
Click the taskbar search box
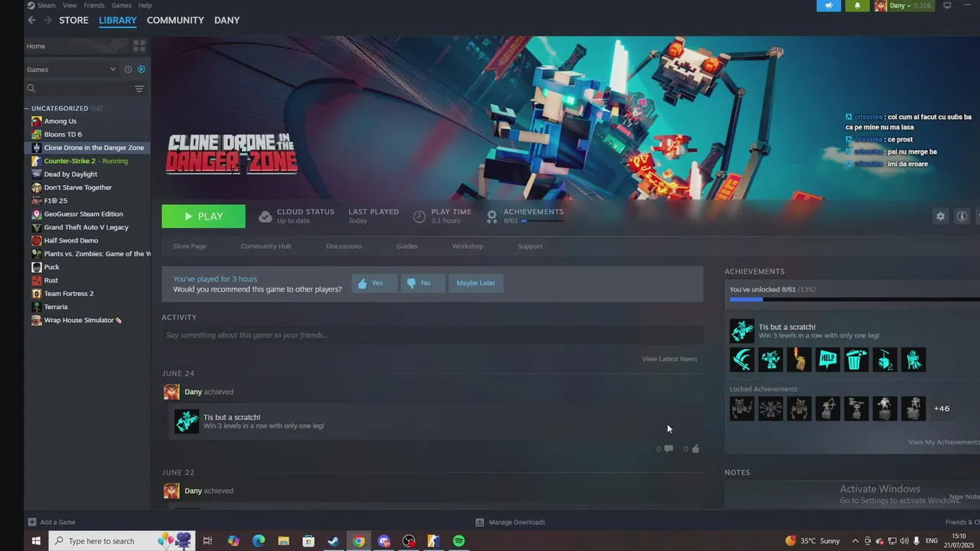pos(122,541)
